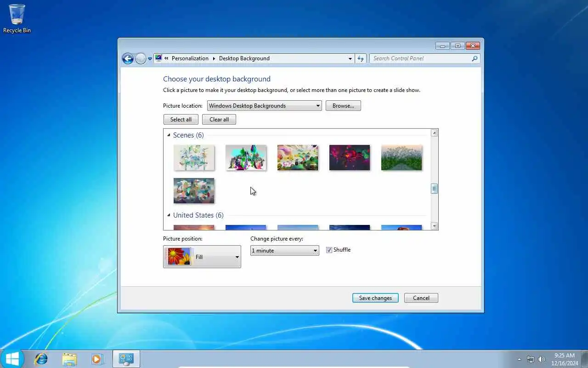Select the first Scenes wallpaper with pale flowers
The width and height of the screenshot is (588, 368).
click(194, 158)
